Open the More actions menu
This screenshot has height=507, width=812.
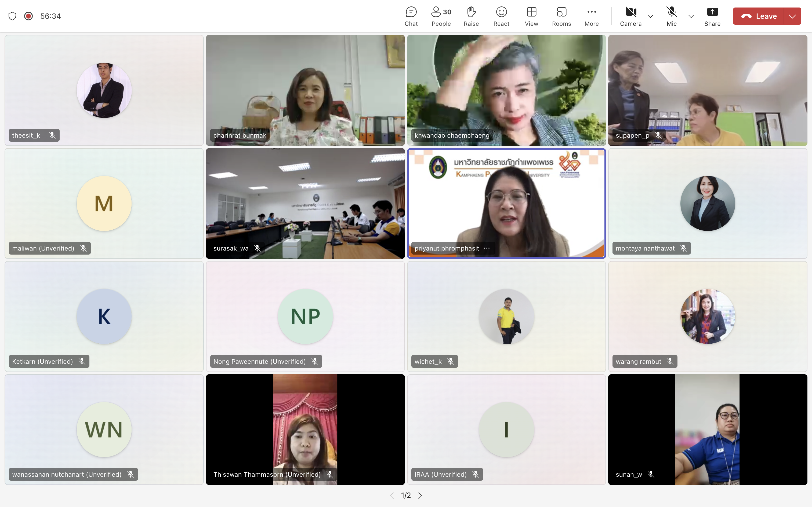591,16
